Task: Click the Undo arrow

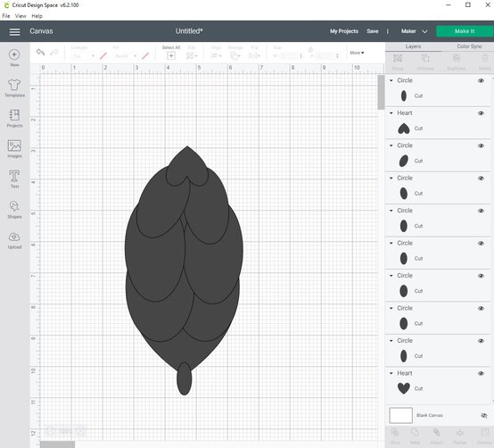Action: point(40,53)
